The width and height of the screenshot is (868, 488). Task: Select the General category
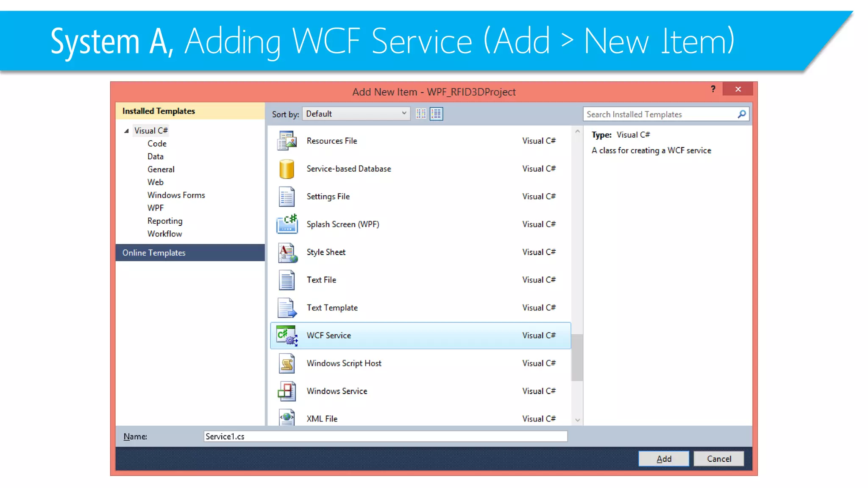tap(161, 169)
